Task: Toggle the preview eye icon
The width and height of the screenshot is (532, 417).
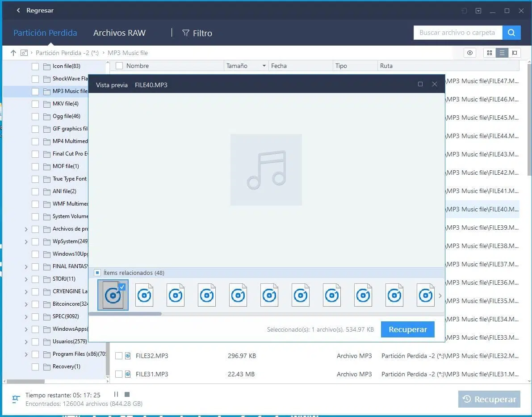Action: click(x=470, y=53)
